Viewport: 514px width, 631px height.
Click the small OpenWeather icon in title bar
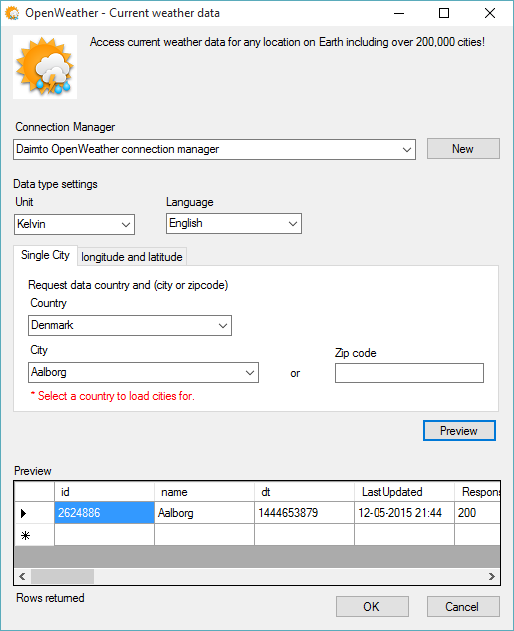pos(12,13)
